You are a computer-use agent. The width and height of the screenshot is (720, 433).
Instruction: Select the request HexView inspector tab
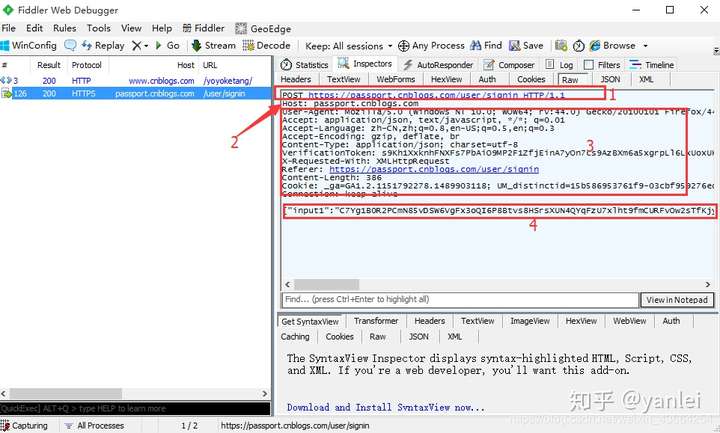click(446, 79)
